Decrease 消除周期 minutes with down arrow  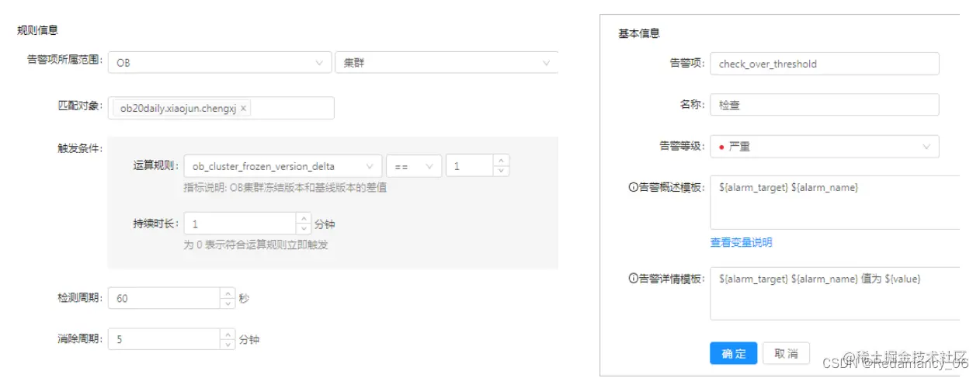228,345
